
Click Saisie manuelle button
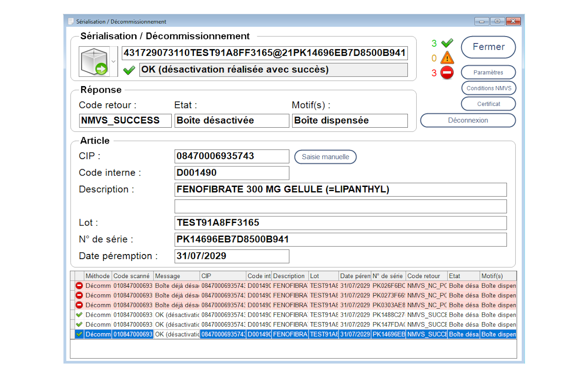coord(325,157)
